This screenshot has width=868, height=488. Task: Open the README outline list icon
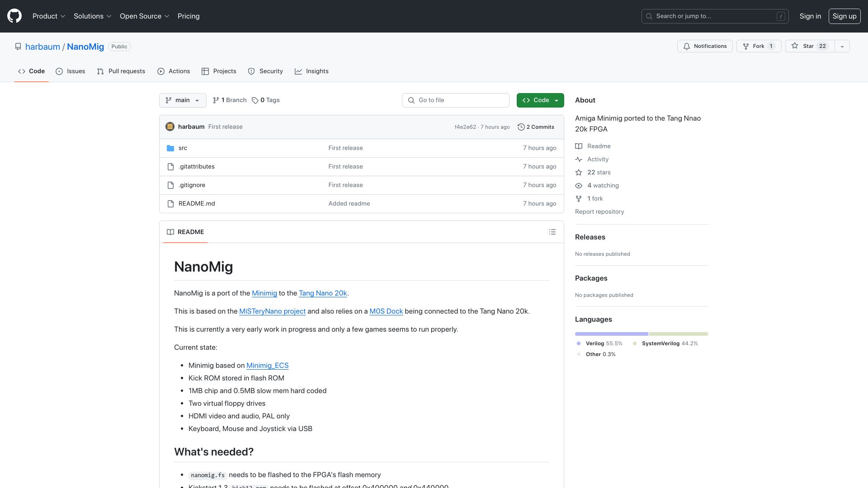point(552,232)
